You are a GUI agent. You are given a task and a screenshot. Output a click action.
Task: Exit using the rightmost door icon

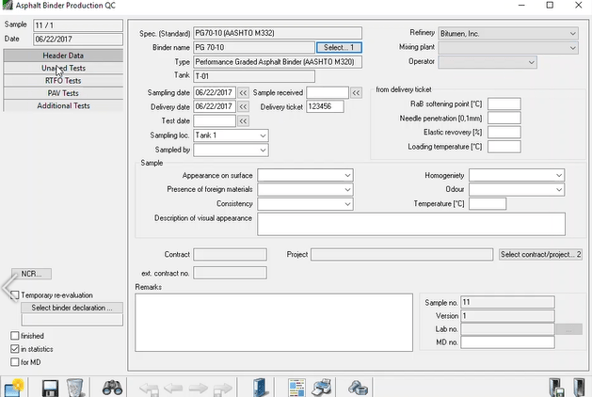pyautogui.click(x=579, y=388)
